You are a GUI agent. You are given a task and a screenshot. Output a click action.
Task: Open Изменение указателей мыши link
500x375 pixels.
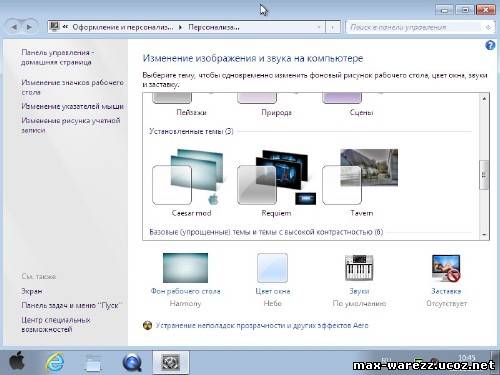tap(72, 106)
